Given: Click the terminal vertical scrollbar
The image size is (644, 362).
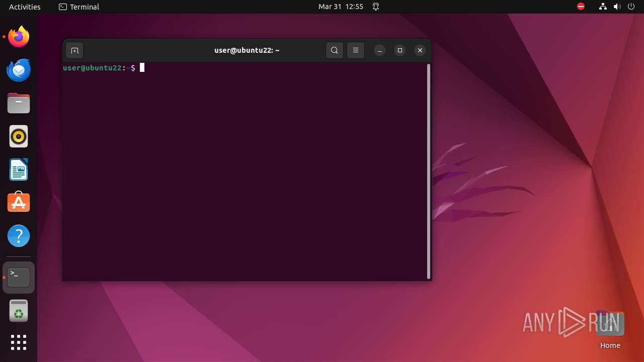Looking at the screenshot, I should coord(429,171).
